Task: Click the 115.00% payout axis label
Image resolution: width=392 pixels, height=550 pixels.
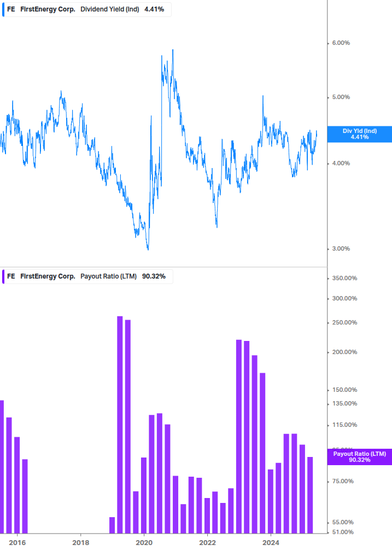Action: 344,425
